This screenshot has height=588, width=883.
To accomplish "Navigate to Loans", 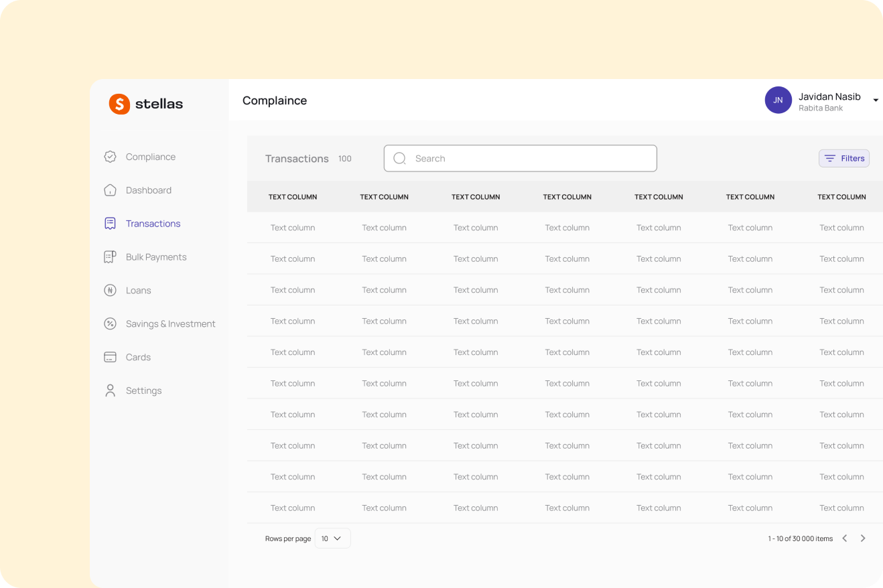I will [x=139, y=291].
